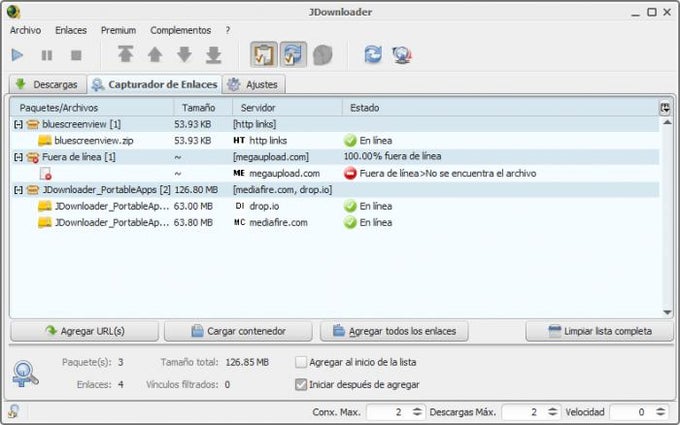680x425 pixels.
Task: Uncheck Iniciar después de agregar
Action: [x=301, y=385]
